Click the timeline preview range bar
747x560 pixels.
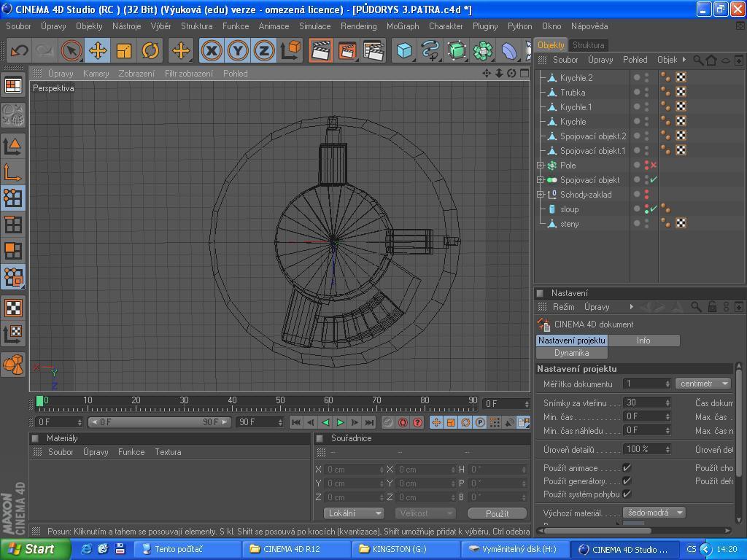(x=159, y=422)
